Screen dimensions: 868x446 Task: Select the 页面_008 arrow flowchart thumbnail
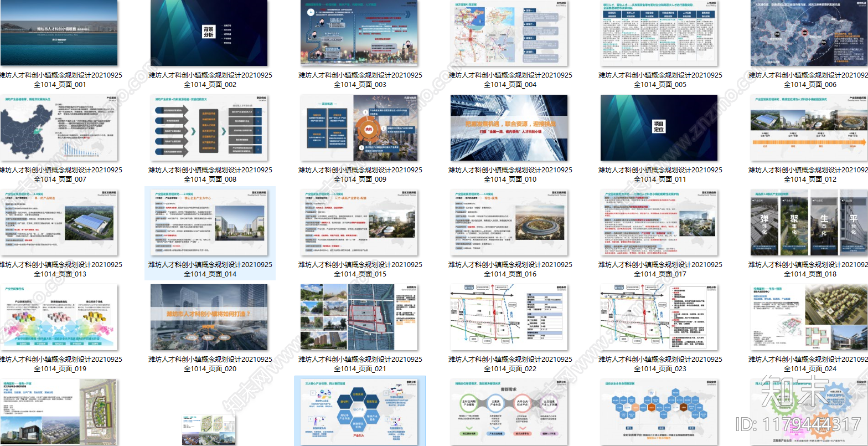(209, 128)
